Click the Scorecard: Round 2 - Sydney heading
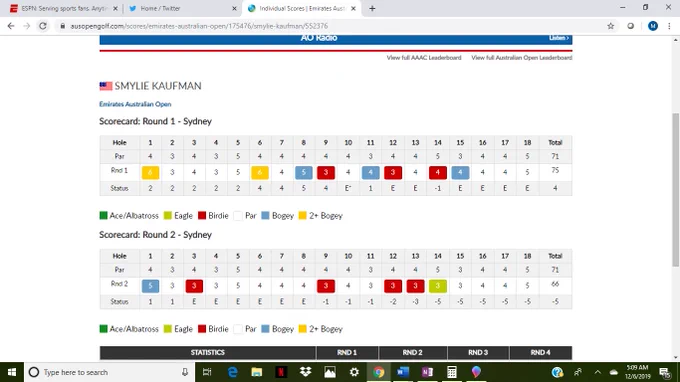The height and width of the screenshot is (382, 680). tap(155, 235)
